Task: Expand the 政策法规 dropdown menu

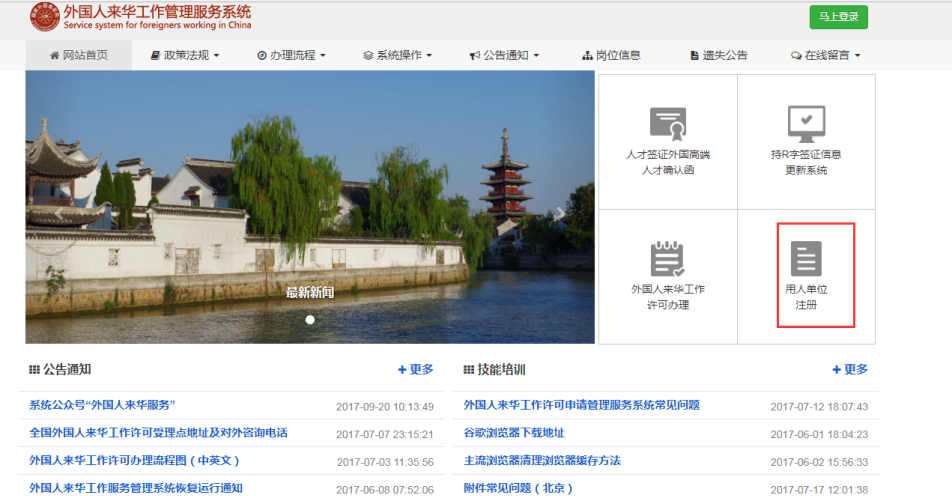Action: click(184, 55)
